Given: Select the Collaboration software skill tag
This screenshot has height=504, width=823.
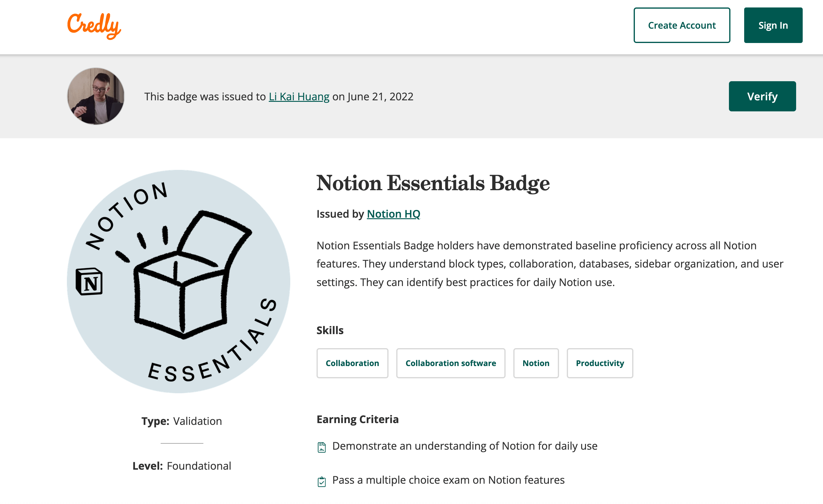Looking at the screenshot, I should click(451, 363).
